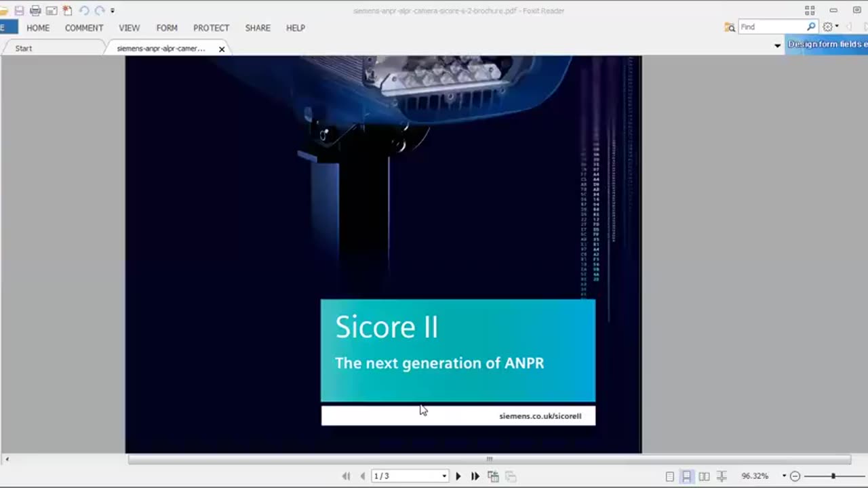The image size is (868, 488).
Task: Open search settings gear icon
Action: pos(827,26)
